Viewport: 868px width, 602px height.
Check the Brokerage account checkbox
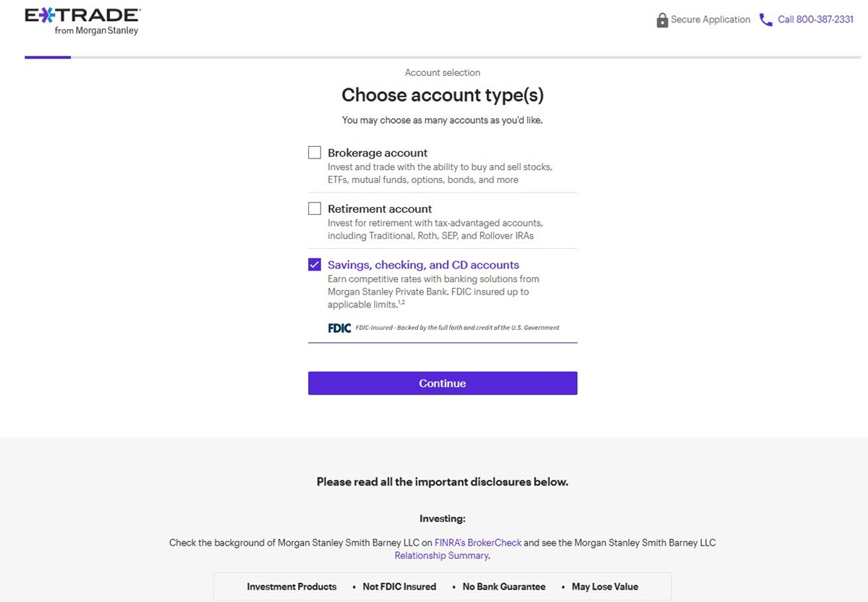(x=315, y=153)
